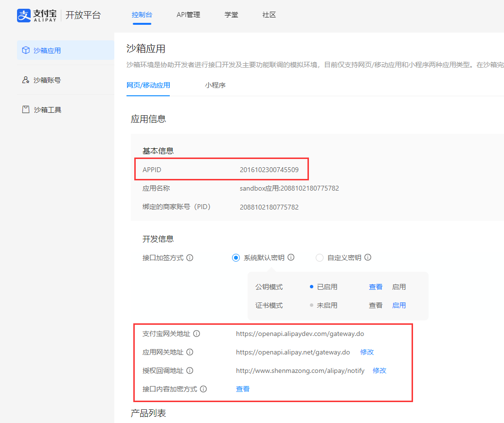Open the 沙箱应用 cube icon
The width and height of the screenshot is (504, 423).
(26, 50)
